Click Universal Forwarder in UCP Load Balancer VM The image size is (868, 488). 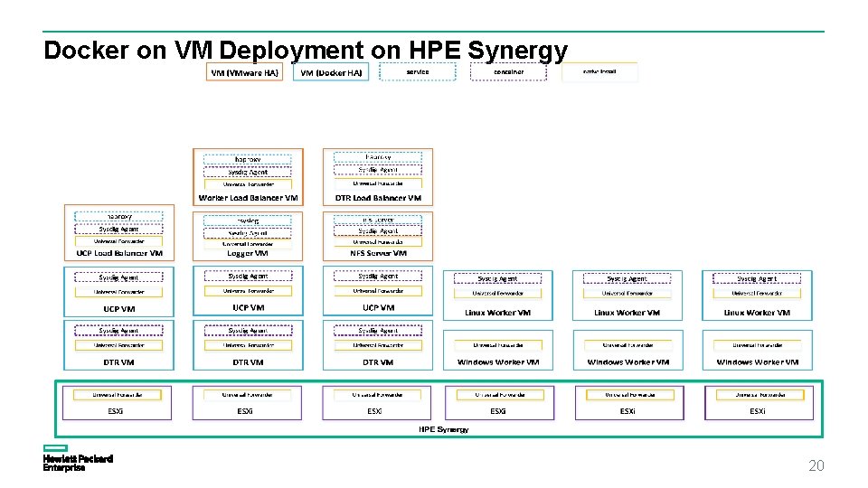click(x=119, y=241)
